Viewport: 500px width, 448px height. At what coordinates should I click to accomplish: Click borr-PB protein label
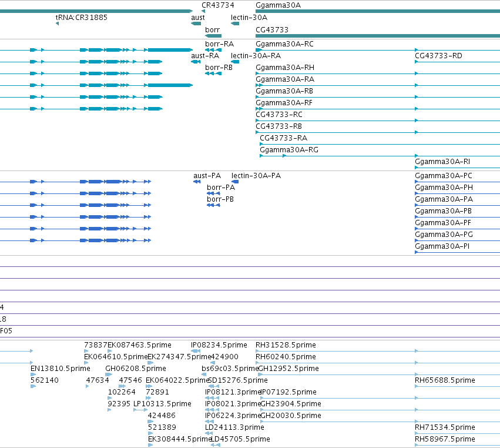[x=220, y=199]
